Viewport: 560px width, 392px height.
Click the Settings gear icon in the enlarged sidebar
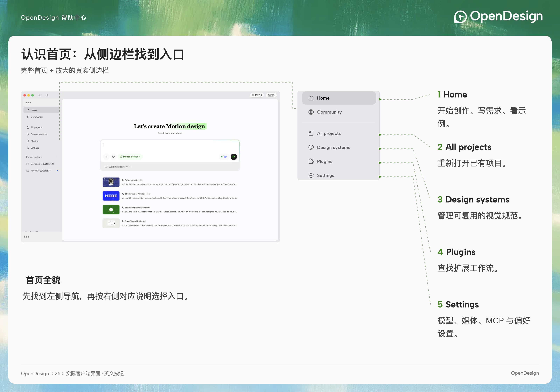point(311,175)
